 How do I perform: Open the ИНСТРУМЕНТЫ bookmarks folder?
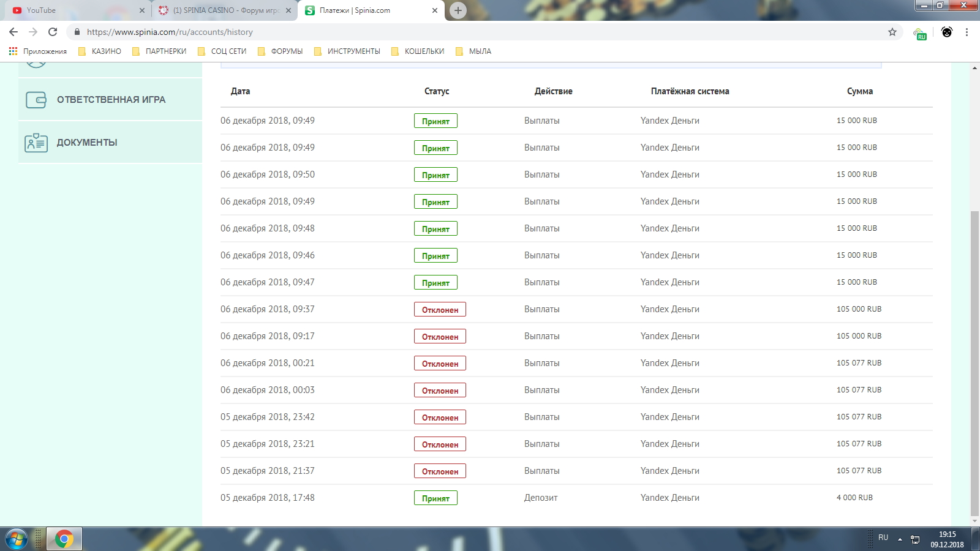(x=347, y=51)
